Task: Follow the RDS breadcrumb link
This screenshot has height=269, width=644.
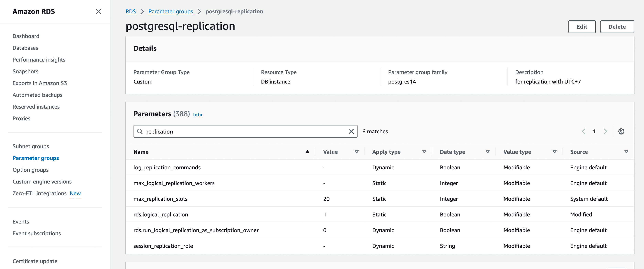Action: [x=131, y=12]
